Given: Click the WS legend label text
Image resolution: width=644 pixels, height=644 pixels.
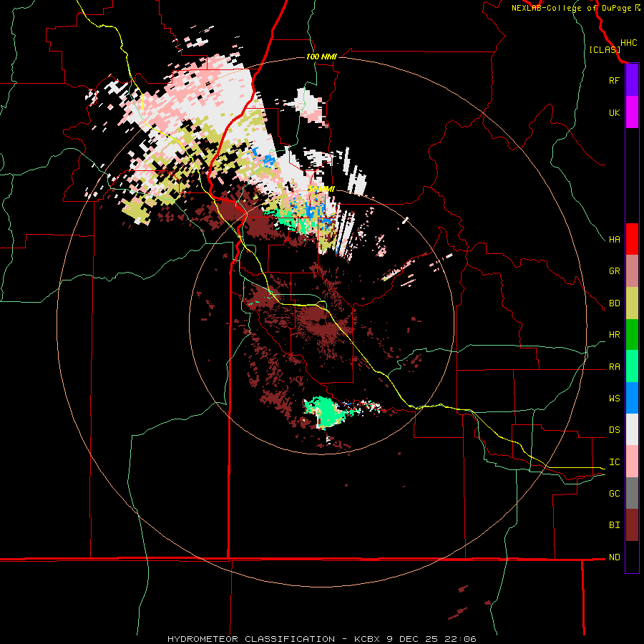Looking at the screenshot, I should [614, 399].
